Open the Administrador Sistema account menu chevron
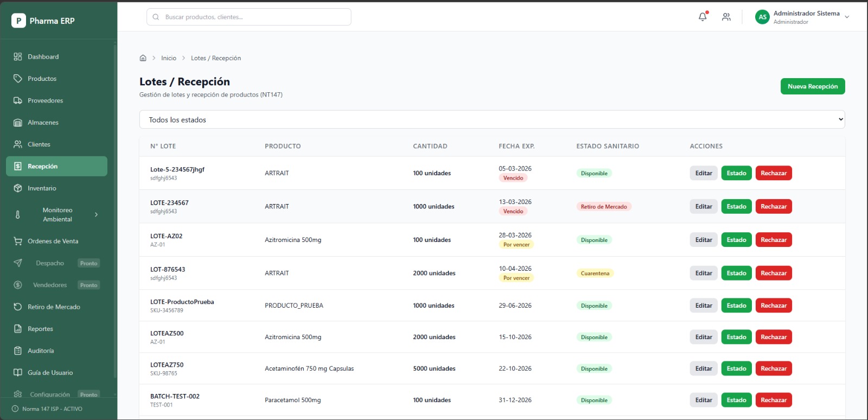This screenshot has height=420, width=868. (x=847, y=17)
